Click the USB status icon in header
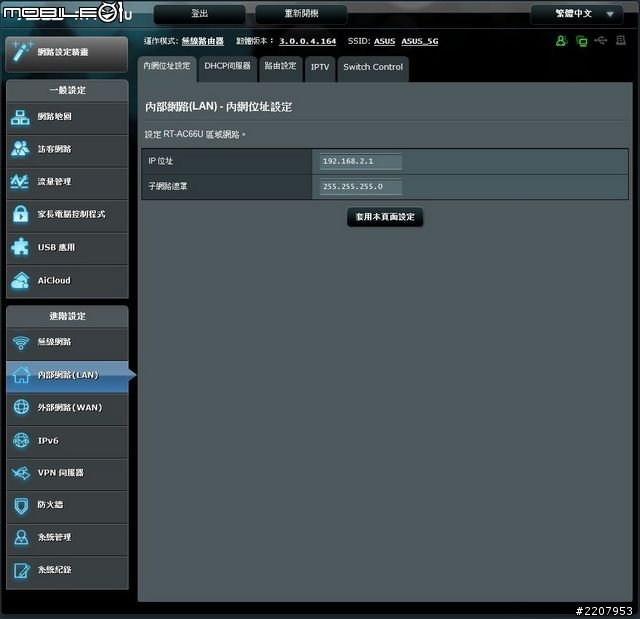 (600, 41)
